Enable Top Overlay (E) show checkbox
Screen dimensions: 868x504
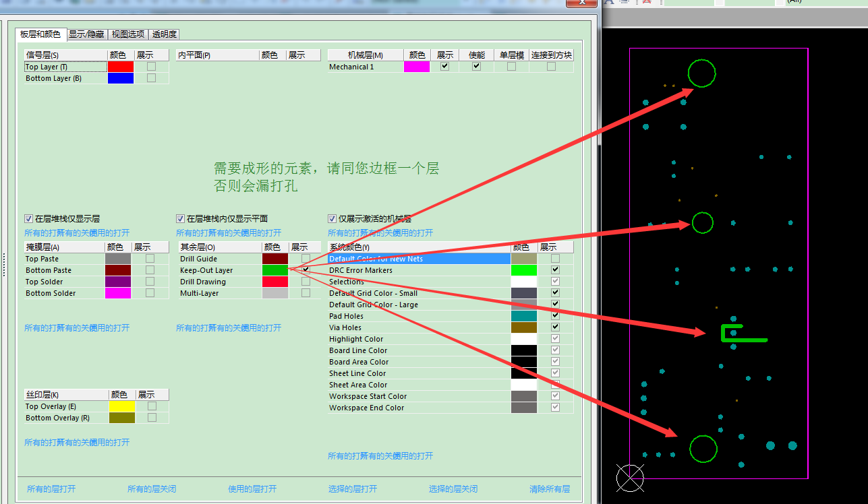[x=152, y=406]
